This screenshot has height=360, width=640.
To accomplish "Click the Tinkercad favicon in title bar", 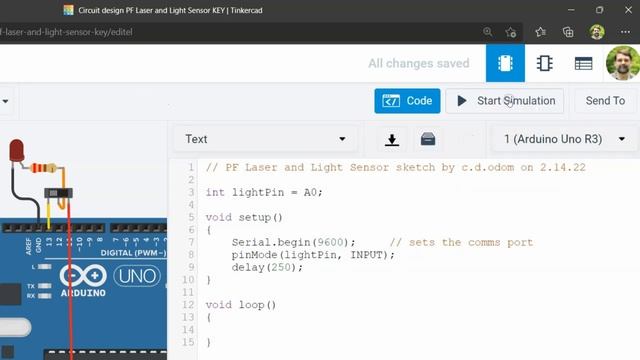I will pos(68,10).
